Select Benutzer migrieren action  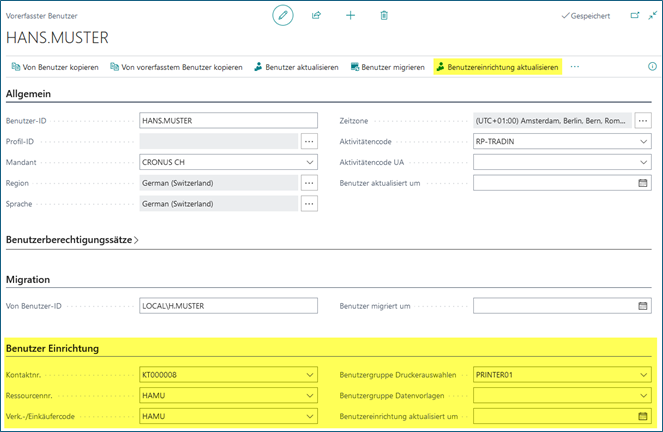tap(387, 67)
